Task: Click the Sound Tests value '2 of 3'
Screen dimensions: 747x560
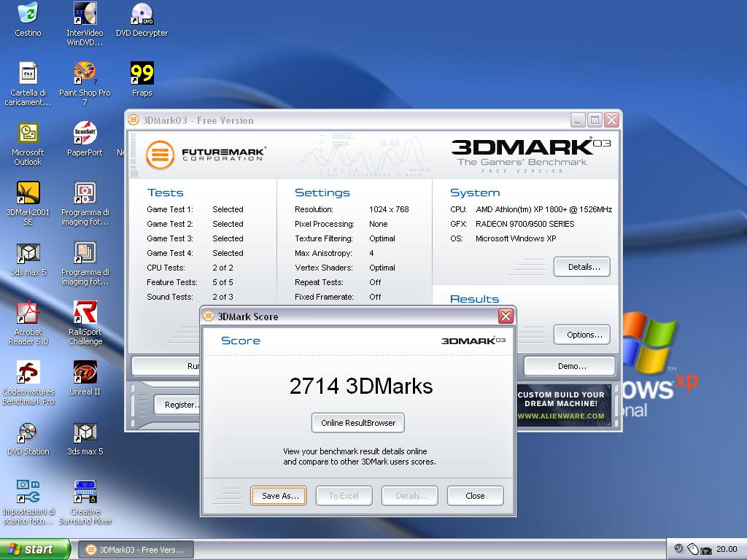Action: [x=222, y=297]
